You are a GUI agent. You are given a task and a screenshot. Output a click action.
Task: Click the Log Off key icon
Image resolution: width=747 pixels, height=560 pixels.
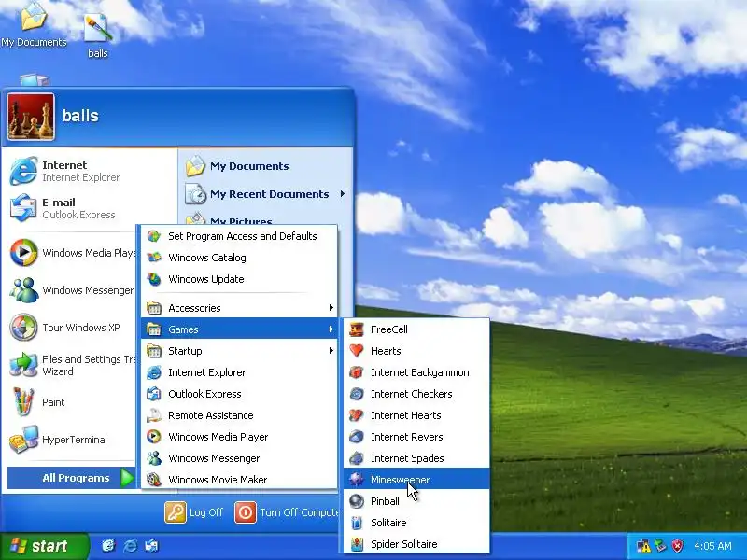[x=176, y=512]
